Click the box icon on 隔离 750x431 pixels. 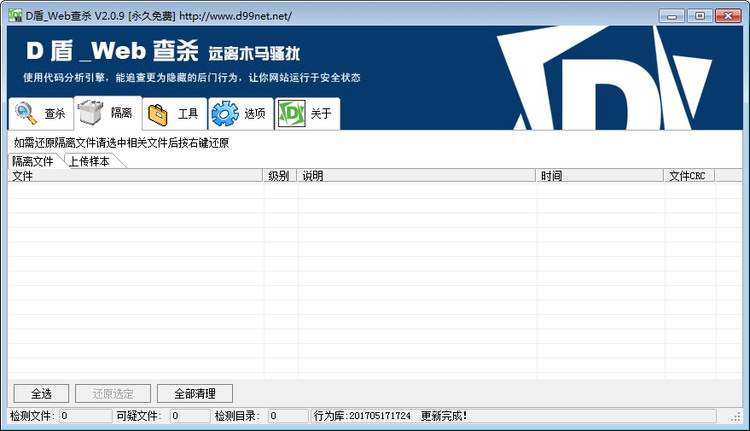(90, 113)
